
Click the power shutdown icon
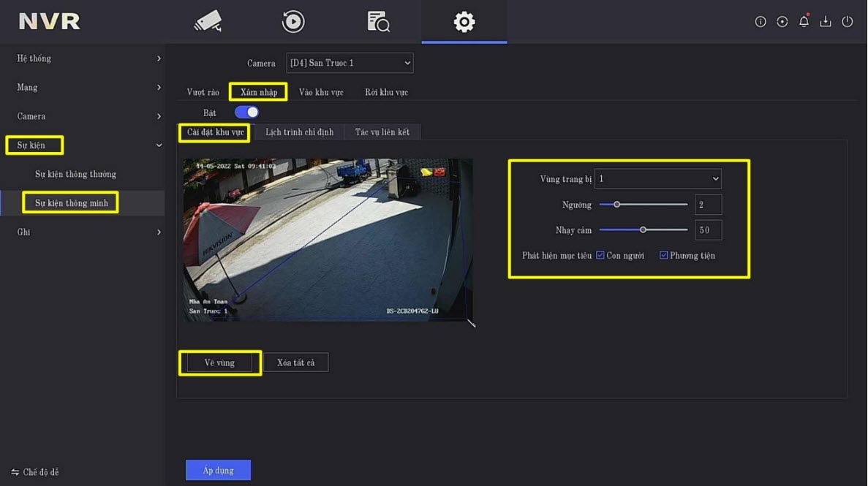click(x=848, y=22)
